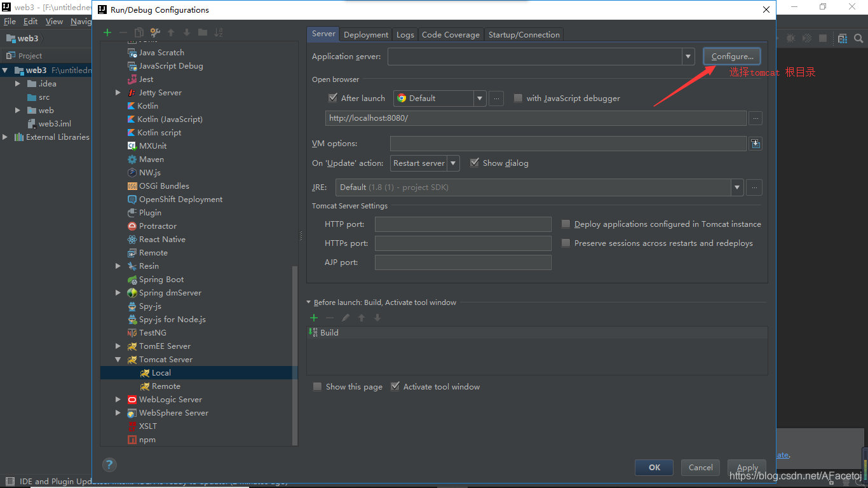Expand the Jetty Server tree node
The image size is (868, 488).
coord(118,93)
